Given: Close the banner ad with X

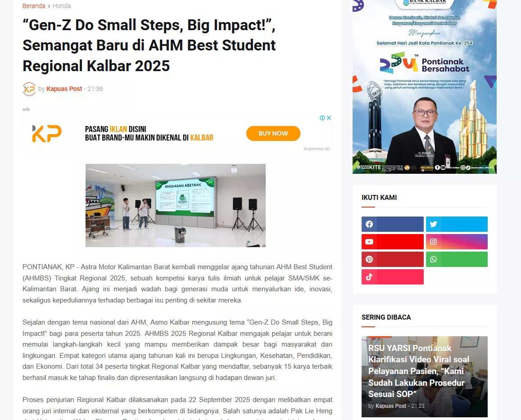Looking at the screenshot, I should pos(329,118).
